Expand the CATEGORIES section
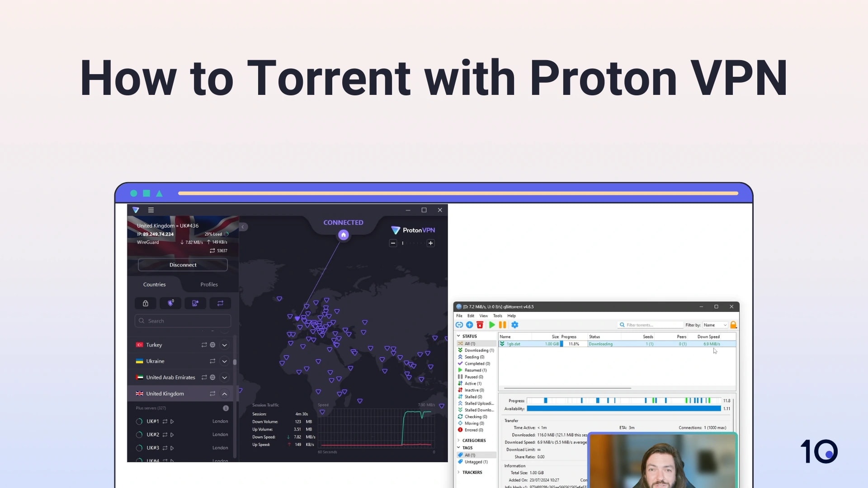The image size is (868, 488). point(458,441)
